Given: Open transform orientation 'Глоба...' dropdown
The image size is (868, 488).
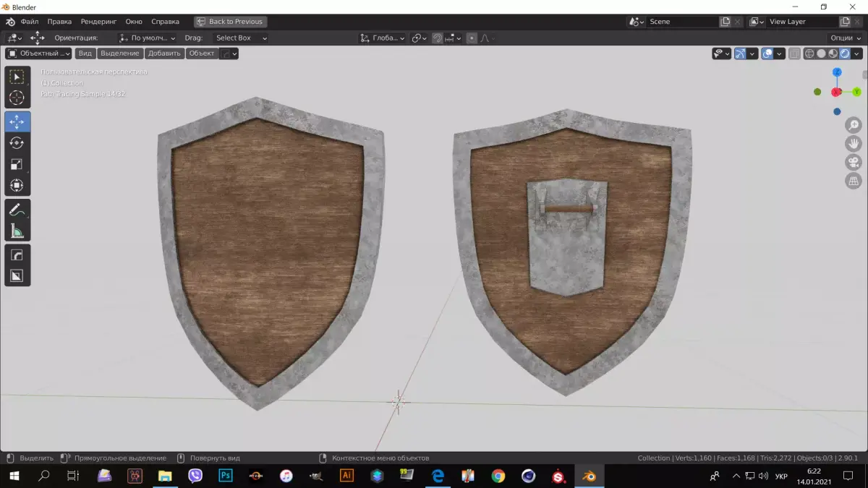Looking at the screenshot, I should 383,38.
